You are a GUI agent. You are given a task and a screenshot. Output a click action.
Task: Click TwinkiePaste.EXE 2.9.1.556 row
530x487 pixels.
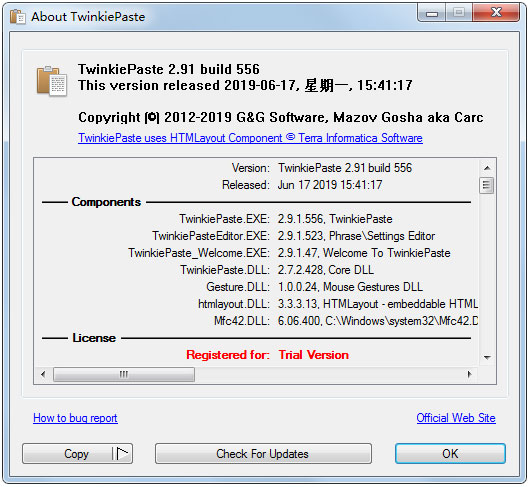tap(286, 219)
